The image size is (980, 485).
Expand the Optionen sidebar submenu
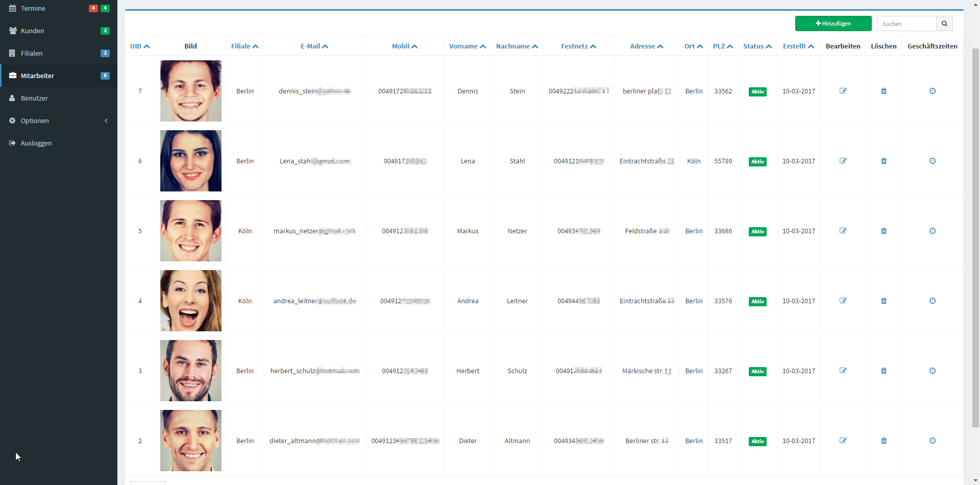pos(59,120)
